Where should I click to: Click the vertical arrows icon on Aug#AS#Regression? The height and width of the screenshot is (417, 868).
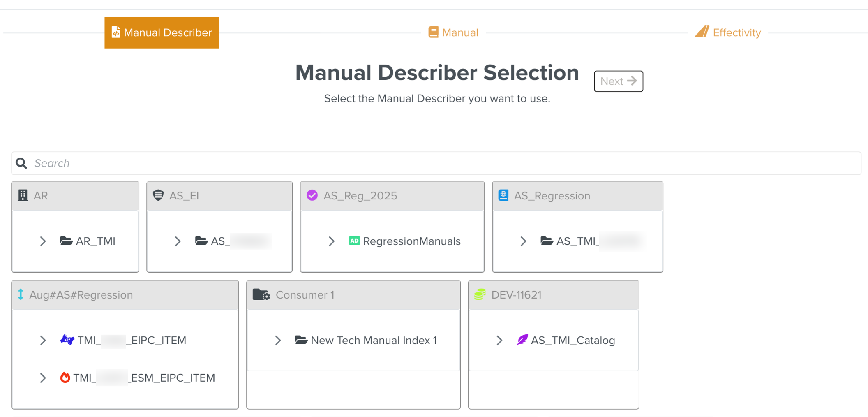point(21,294)
